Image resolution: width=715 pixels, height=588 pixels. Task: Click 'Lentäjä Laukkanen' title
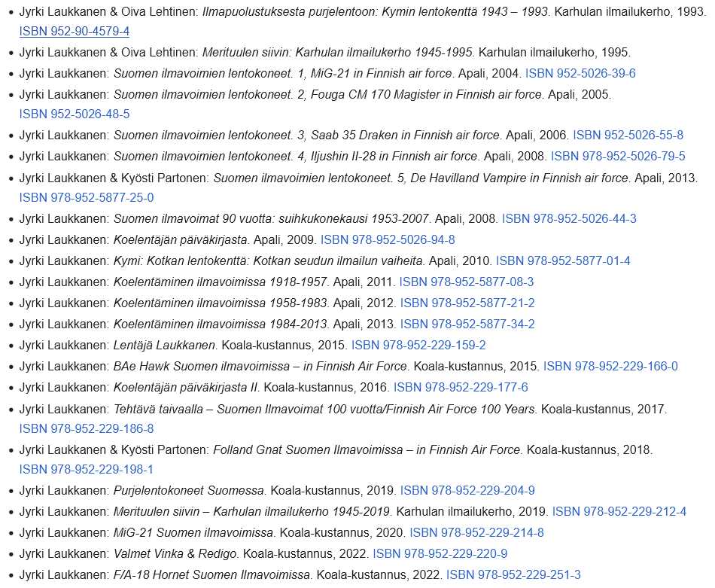point(165,345)
